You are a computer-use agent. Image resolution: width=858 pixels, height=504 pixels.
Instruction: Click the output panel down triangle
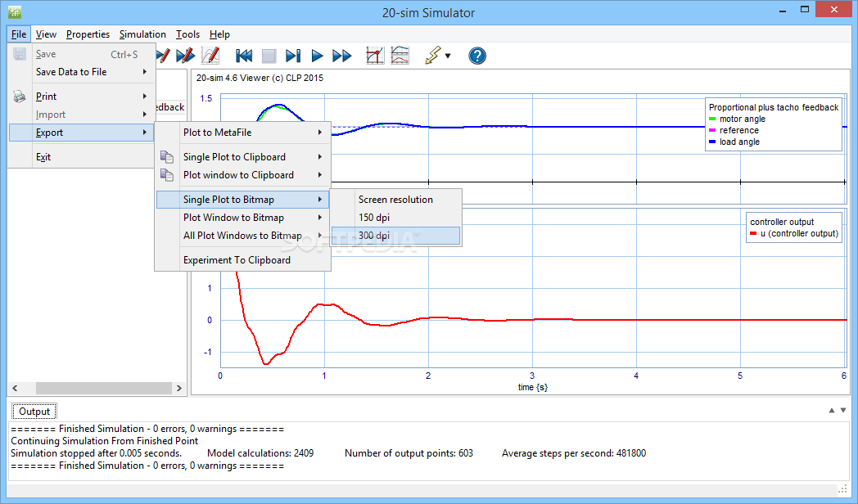click(x=843, y=410)
